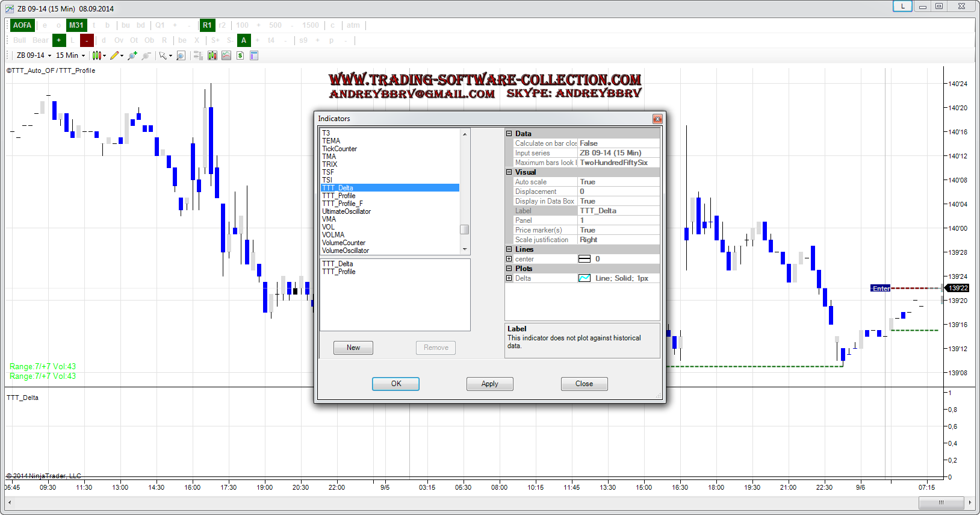Open the Strategies dollar icon

(240, 55)
